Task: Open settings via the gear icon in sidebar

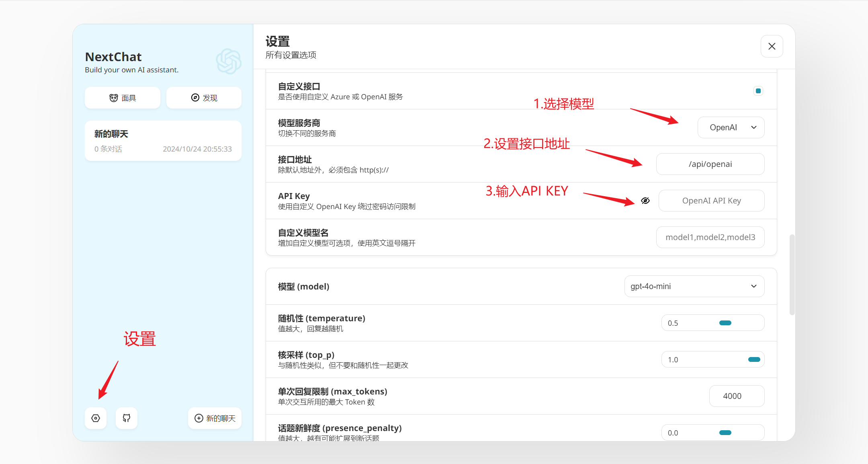Action: (x=96, y=418)
